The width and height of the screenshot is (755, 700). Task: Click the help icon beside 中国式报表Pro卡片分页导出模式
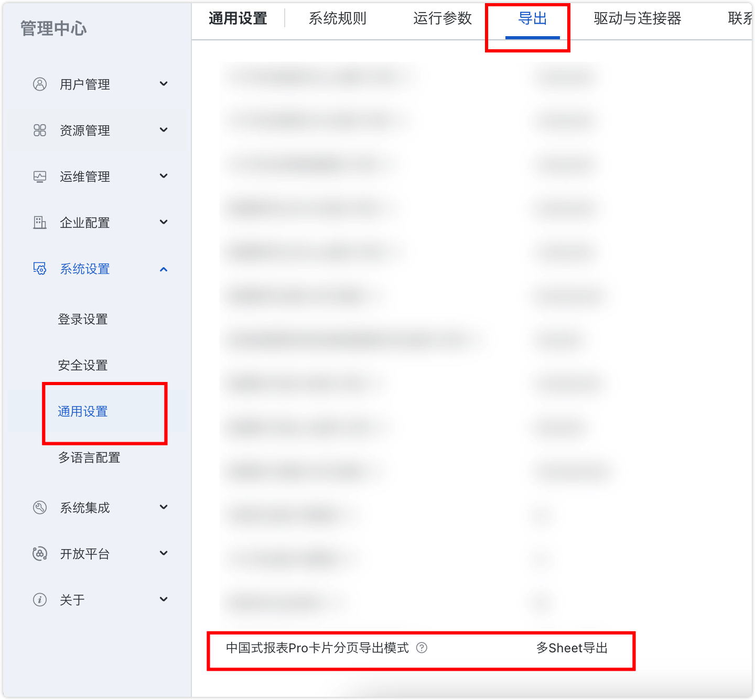(422, 648)
